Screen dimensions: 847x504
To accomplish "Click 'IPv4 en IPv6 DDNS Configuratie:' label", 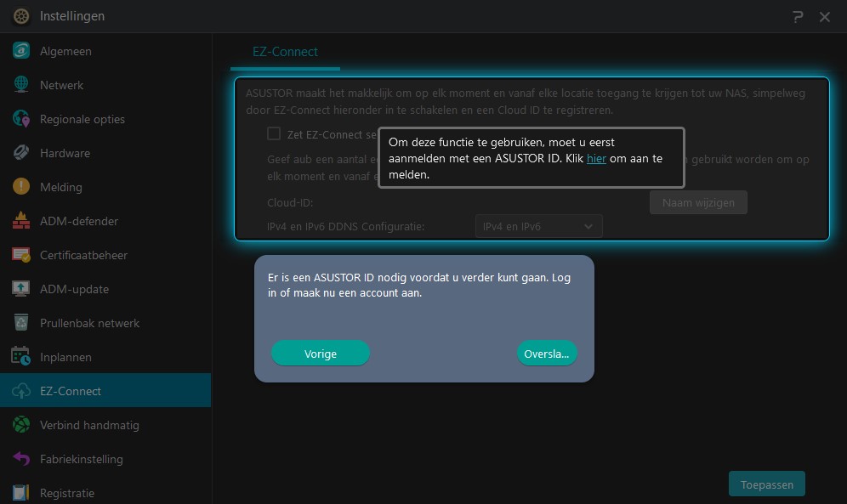I will (x=346, y=226).
